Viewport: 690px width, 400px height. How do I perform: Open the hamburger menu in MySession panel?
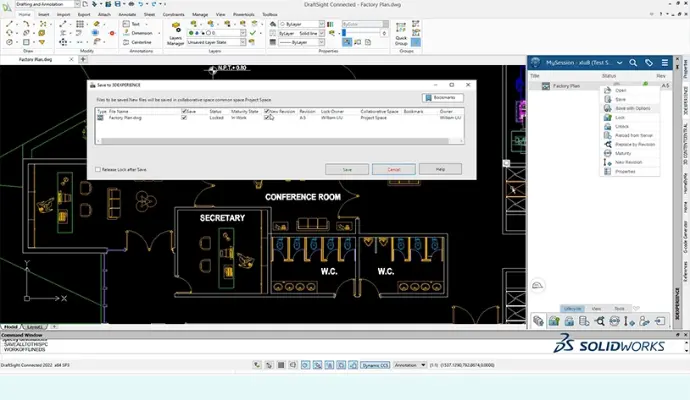tap(664, 63)
